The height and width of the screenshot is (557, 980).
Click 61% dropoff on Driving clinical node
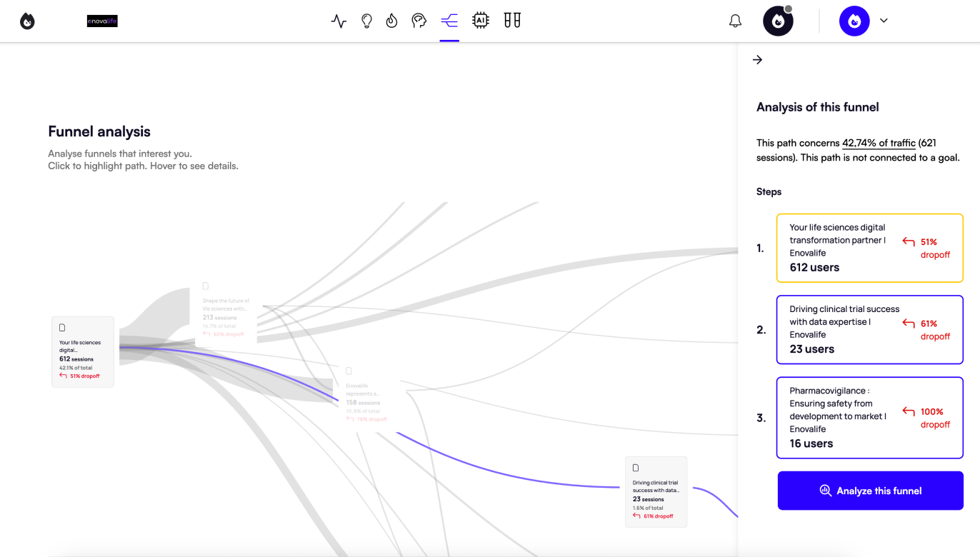[652, 516]
